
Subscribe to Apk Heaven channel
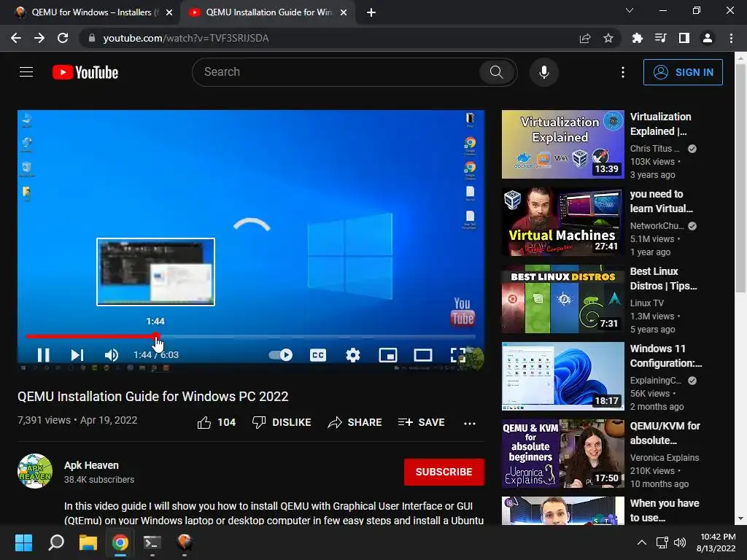pyautogui.click(x=444, y=472)
